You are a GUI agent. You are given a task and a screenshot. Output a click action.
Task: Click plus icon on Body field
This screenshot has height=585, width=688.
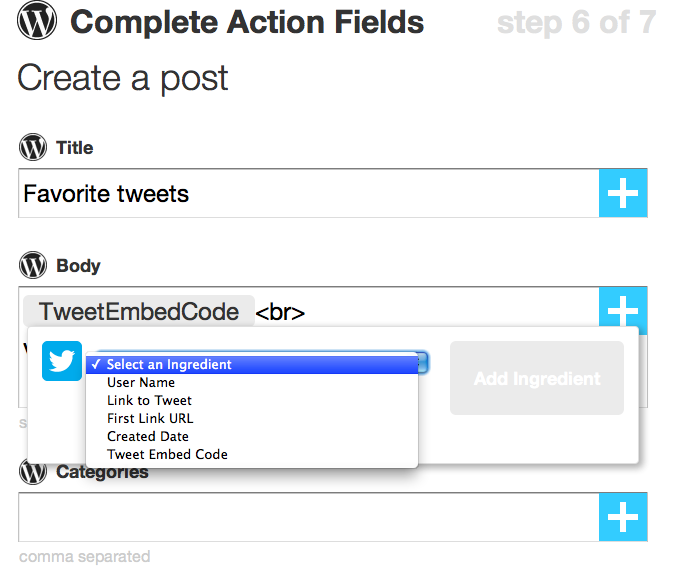pyautogui.click(x=623, y=308)
